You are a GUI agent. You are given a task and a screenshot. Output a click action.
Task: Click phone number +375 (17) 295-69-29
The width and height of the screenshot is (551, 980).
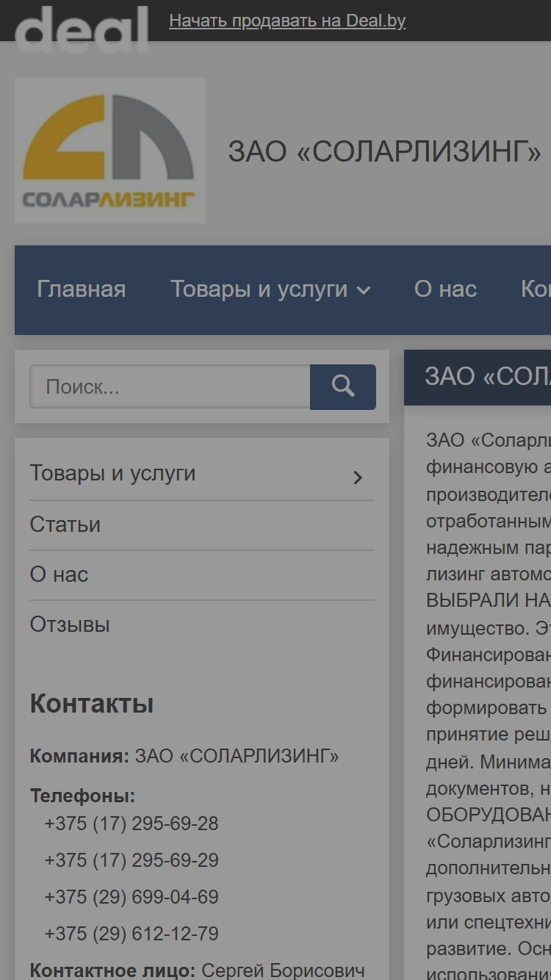(132, 860)
